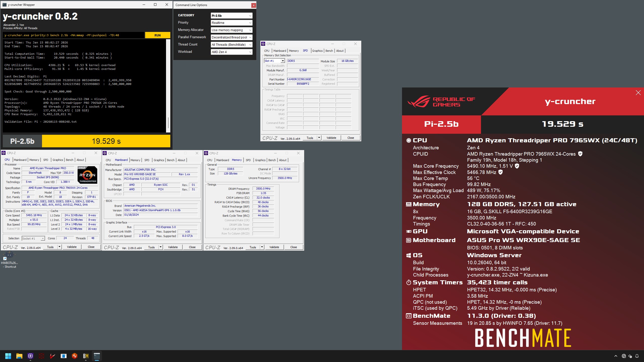The width and height of the screenshot is (644, 362).
Task: Switch to CPU tab in CPU-Z SPD window
Action: [267, 51]
